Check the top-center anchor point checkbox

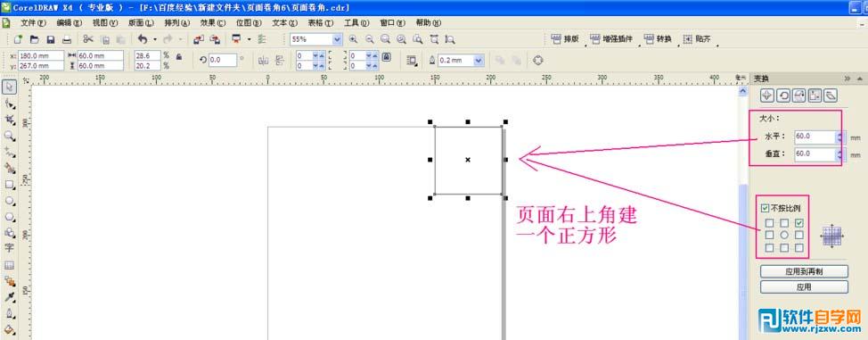pyautogui.click(x=784, y=223)
